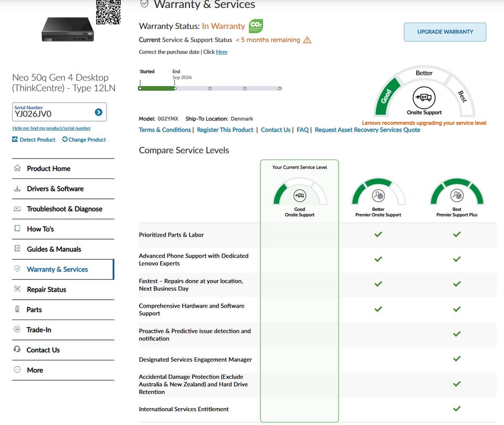Open Repair Status page
Screen dimensions: 504x425
coord(63,290)
